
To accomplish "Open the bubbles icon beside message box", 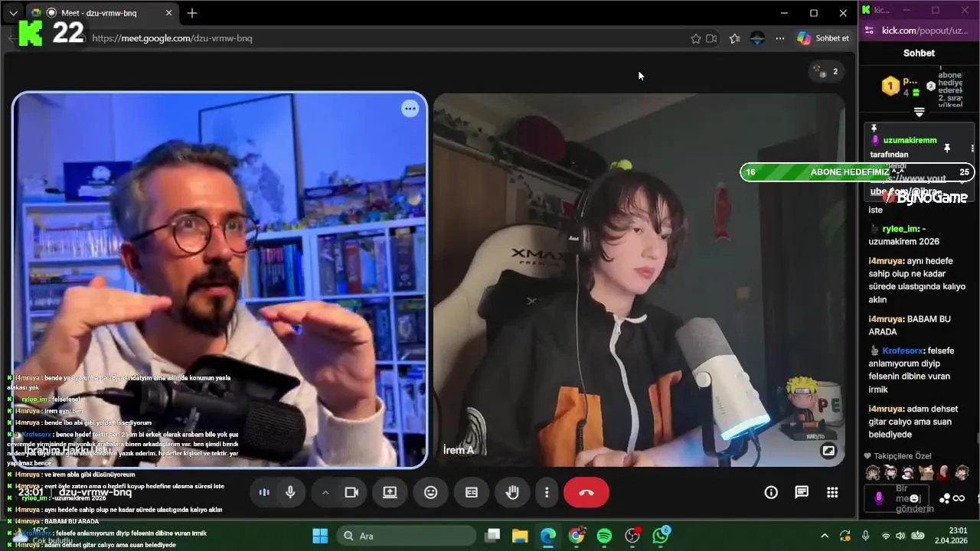I will (945, 498).
